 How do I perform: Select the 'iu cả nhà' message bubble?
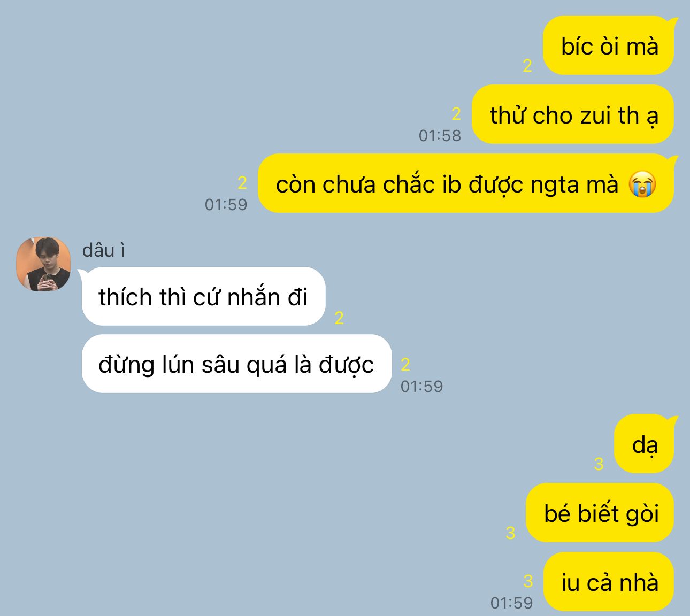point(609,582)
